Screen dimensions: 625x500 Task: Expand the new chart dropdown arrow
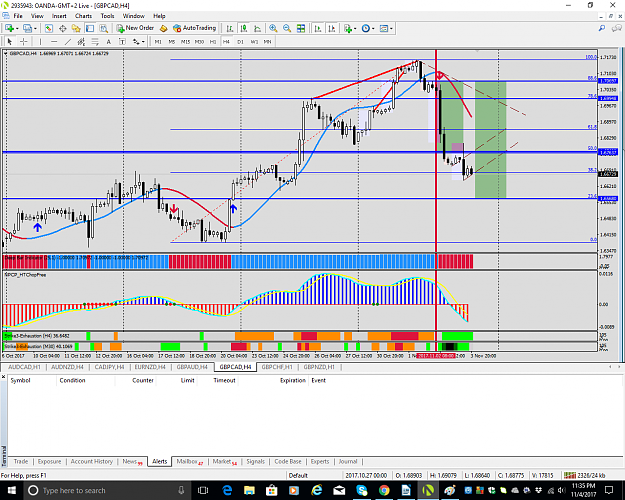click(17, 29)
